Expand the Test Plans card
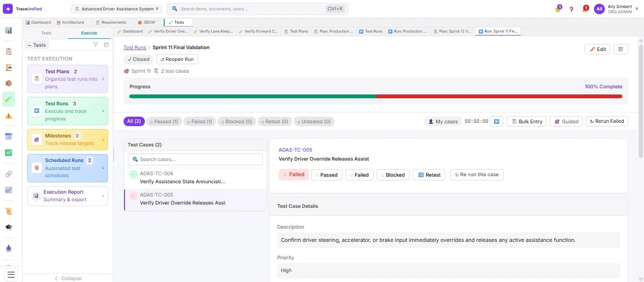This screenshot has width=644, height=282. click(67, 79)
